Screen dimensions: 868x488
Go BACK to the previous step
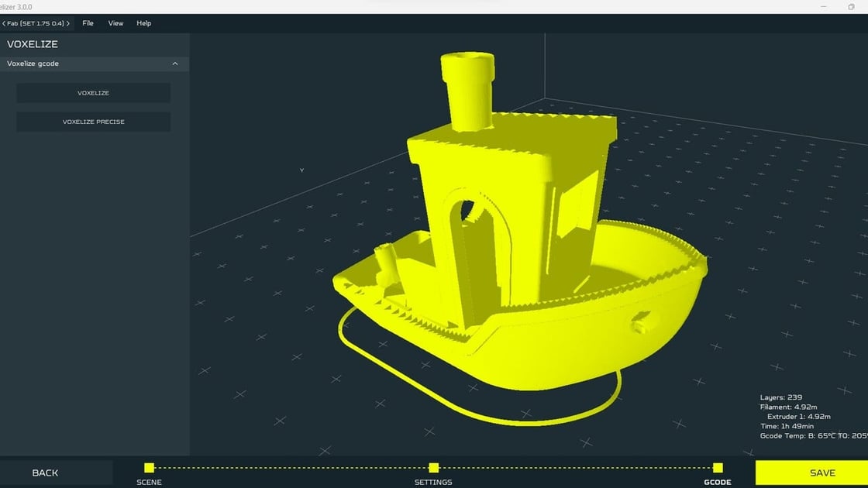45,473
